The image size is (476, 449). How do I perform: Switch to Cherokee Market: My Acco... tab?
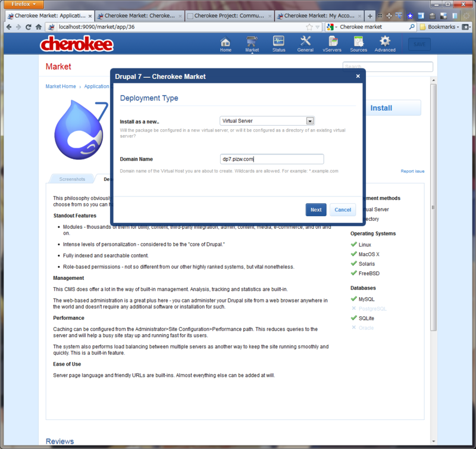(319, 16)
